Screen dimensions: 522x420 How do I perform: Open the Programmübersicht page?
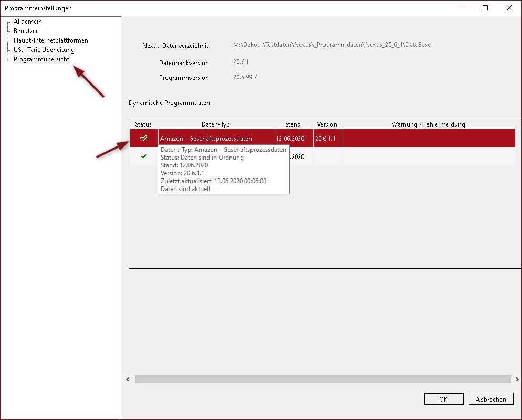[x=40, y=59]
